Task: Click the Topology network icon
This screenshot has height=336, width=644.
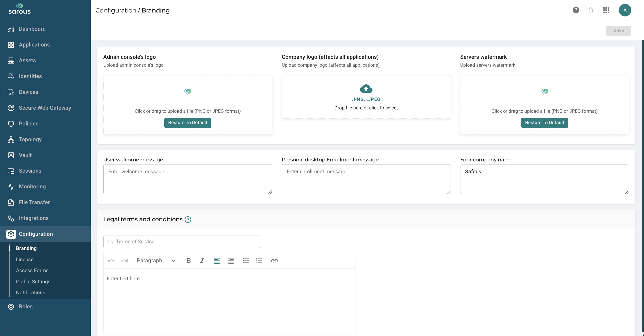Action: (11, 139)
